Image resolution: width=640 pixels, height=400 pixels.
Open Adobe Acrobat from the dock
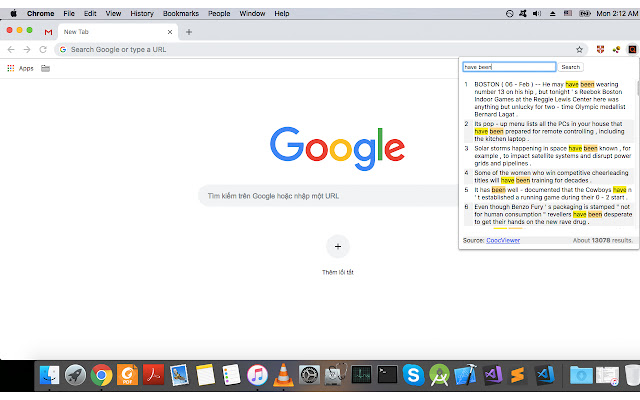[153, 375]
